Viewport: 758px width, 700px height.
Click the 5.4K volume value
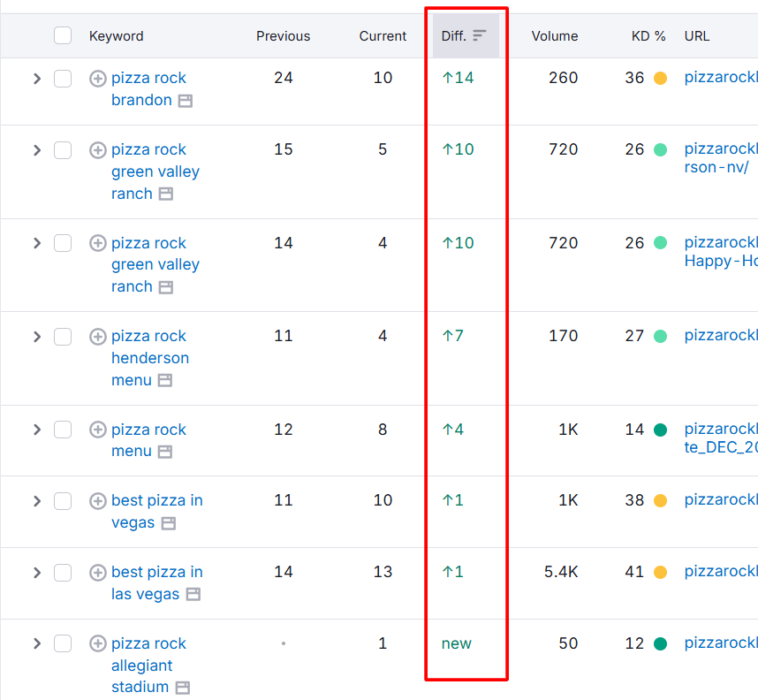click(x=561, y=572)
